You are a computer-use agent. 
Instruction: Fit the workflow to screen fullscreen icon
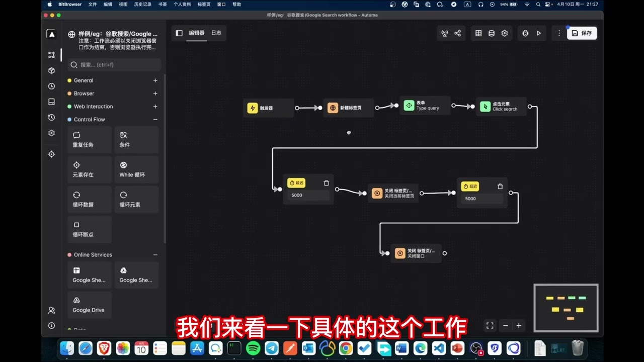coord(490,326)
